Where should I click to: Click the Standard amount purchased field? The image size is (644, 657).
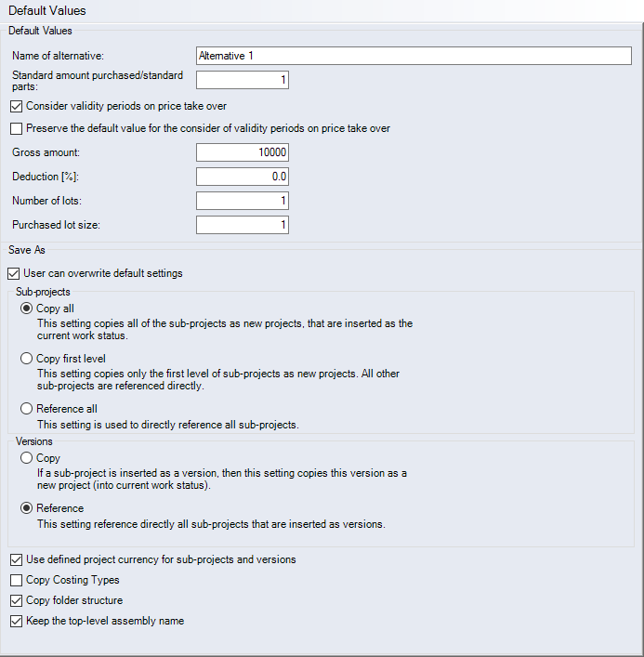click(242, 80)
